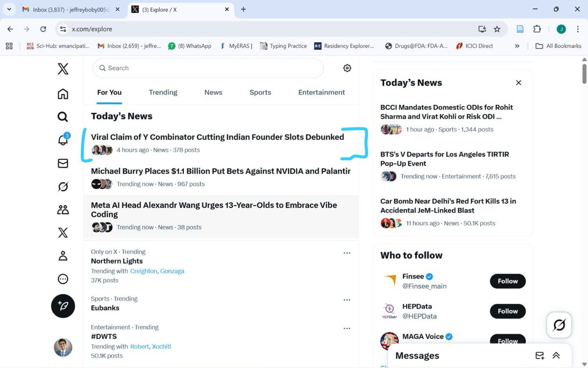Image resolution: width=588 pixels, height=368 pixels.
Task: Go back in browser
Action: point(10,29)
